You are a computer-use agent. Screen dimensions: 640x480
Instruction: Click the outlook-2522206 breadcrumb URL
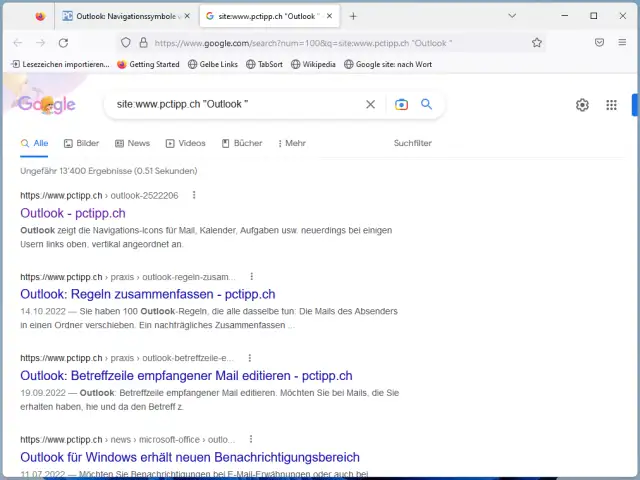(99, 196)
